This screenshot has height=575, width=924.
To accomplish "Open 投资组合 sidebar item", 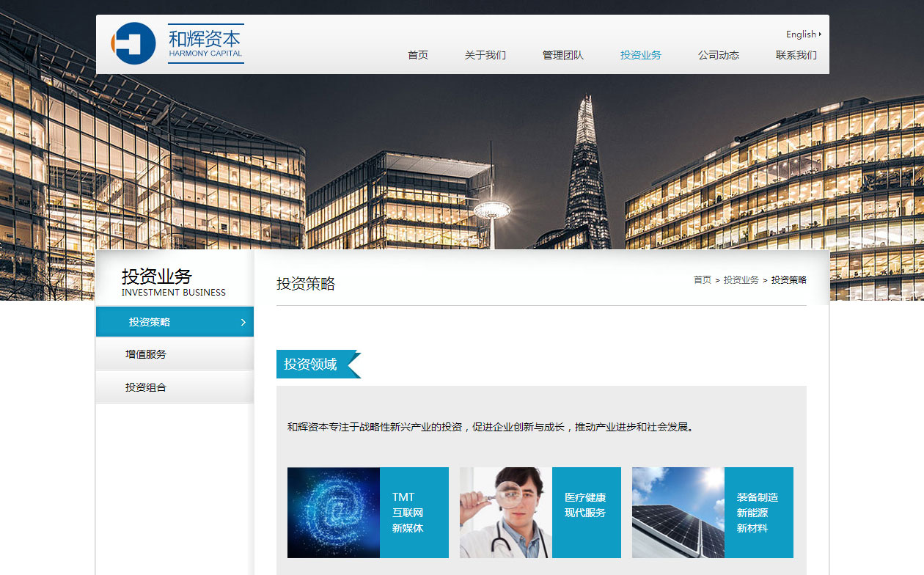I will click(x=175, y=387).
